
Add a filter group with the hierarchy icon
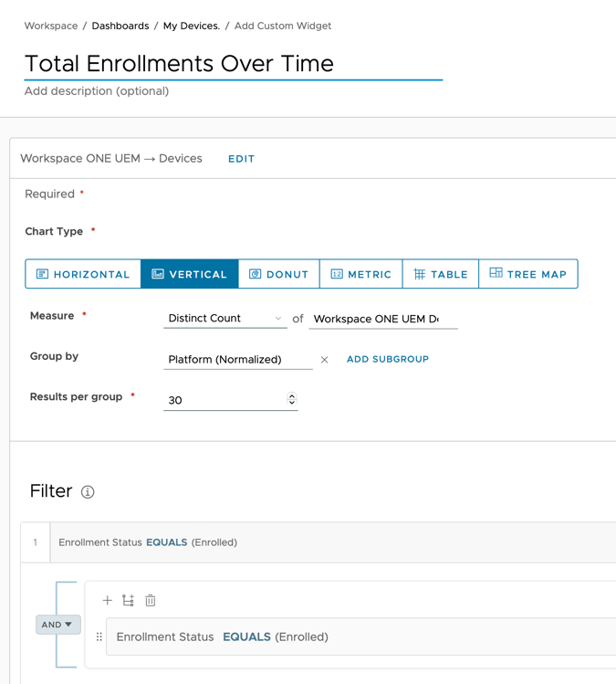tap(128, 600)
